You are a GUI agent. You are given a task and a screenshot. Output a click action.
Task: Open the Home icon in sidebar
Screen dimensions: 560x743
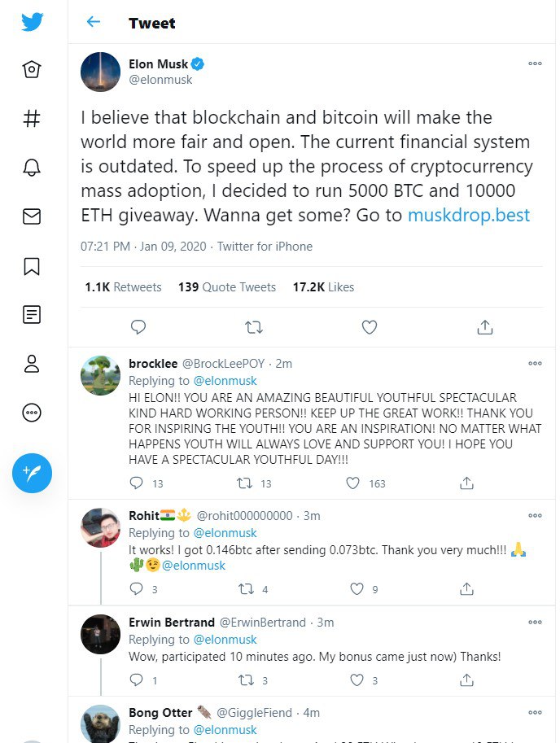coord(32,70)
